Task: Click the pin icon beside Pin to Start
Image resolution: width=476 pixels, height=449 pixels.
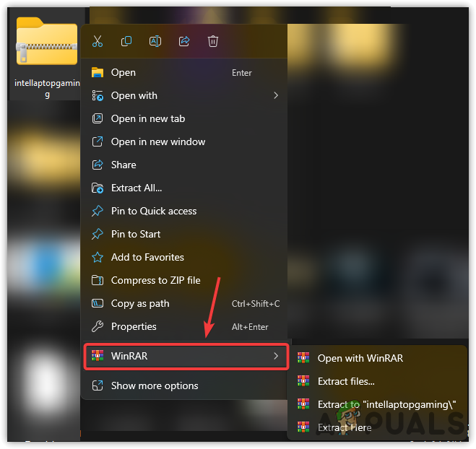Action: point(98,234)
